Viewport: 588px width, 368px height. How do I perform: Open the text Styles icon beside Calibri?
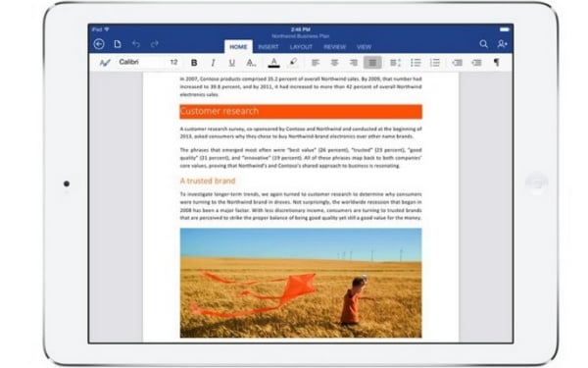pyautogui.click(x=105, y=63)
